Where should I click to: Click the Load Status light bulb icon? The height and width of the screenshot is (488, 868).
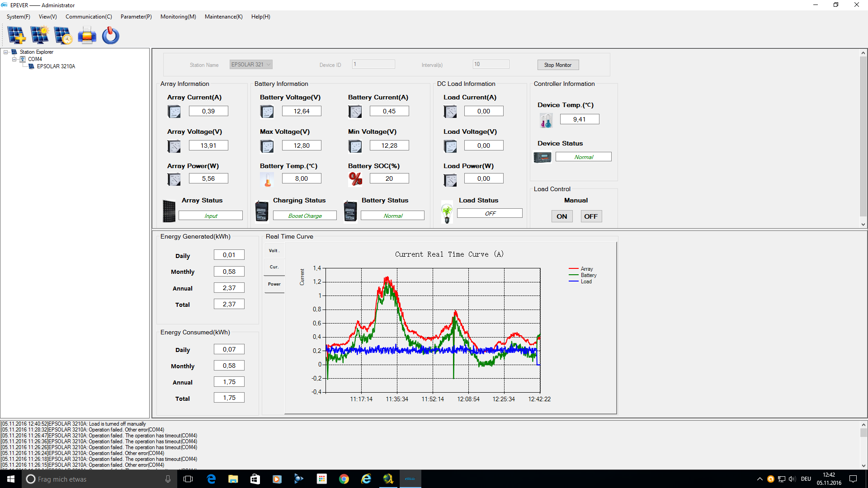point(447,212)
